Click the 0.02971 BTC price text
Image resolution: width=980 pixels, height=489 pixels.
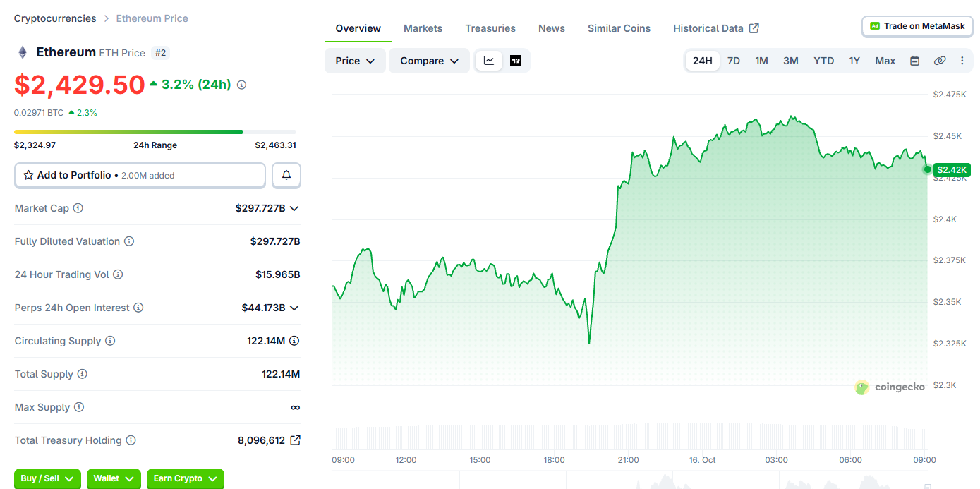tap(39, 112)
